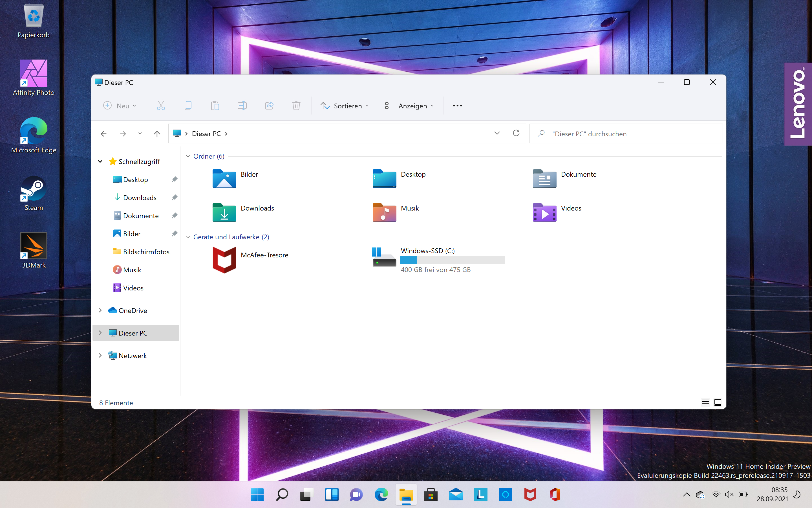Image resolution: width=812 pixels, height=508 pixels.
Task: Open Microsoft Store from taskbar
Action: (x=431, y=494)
